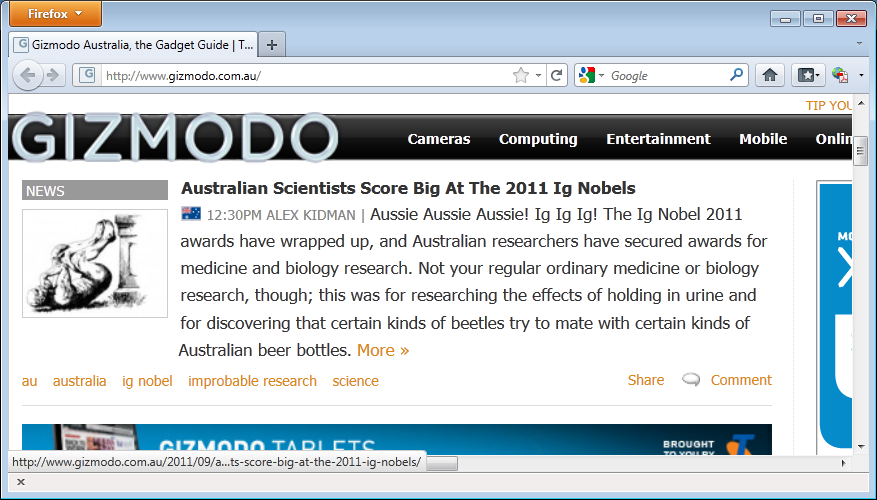Click the 'ig nobel' tag link
Image resolution: width=877 pixels, height=500 pixels.
coord(147,381)
